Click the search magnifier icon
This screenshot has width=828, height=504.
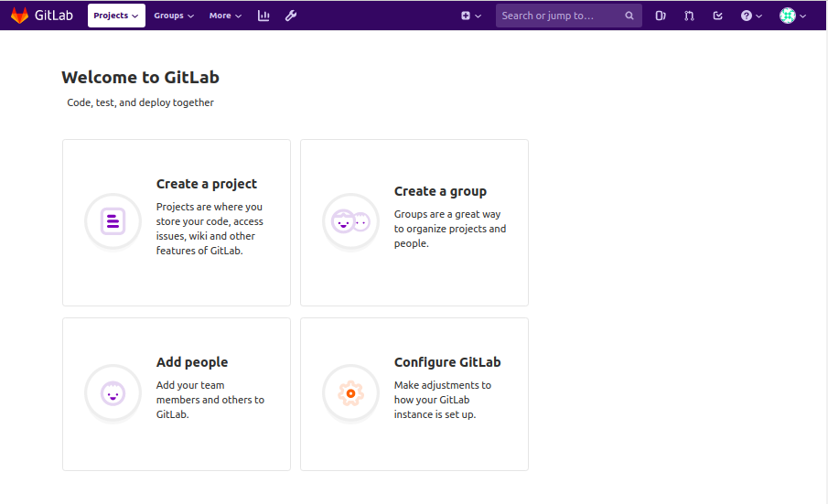pyautogui.click(x=629, y=16)
